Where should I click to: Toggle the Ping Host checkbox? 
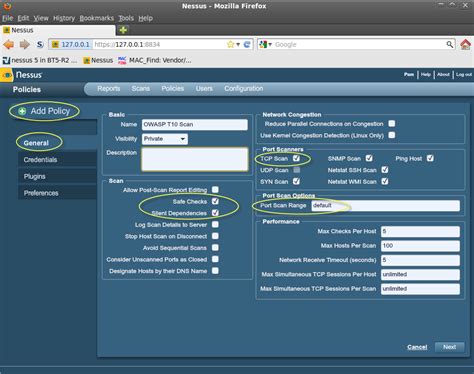pos(430,158)
